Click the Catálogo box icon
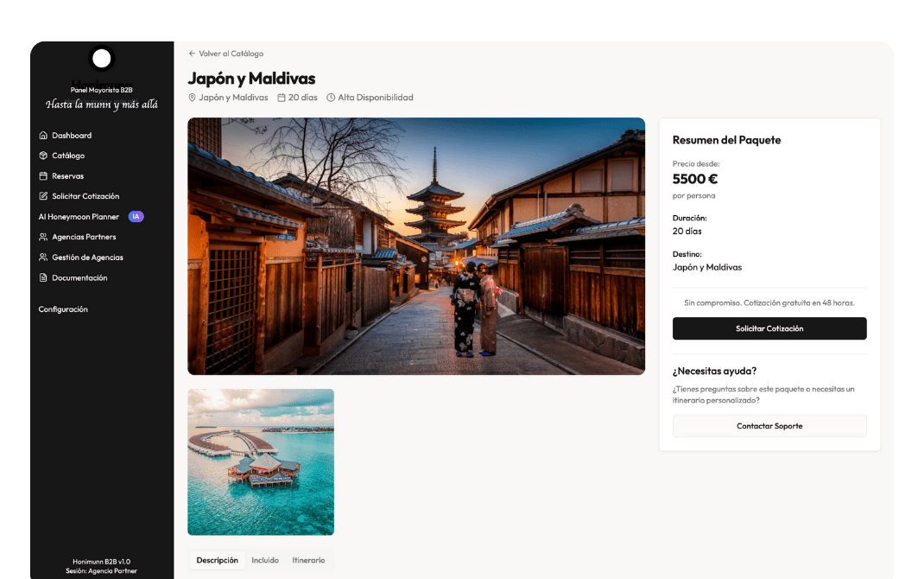This screenshot has width=924, height=579. pos(43,156)
